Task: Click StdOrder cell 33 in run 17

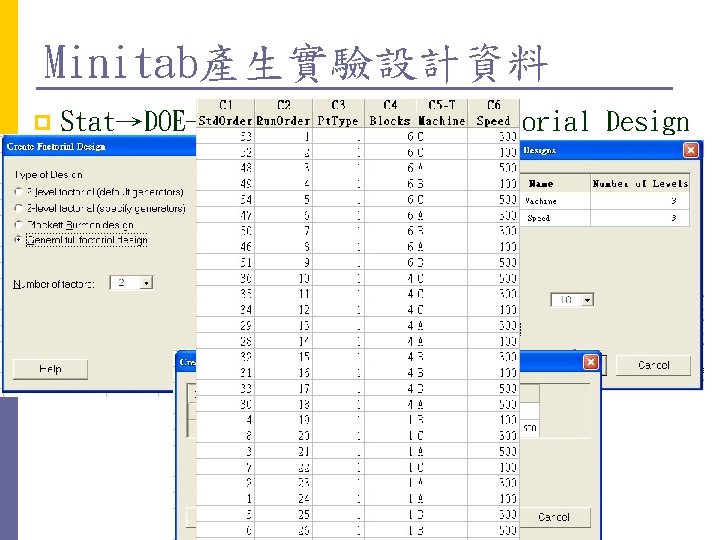Action: click(x=225, y=388)
